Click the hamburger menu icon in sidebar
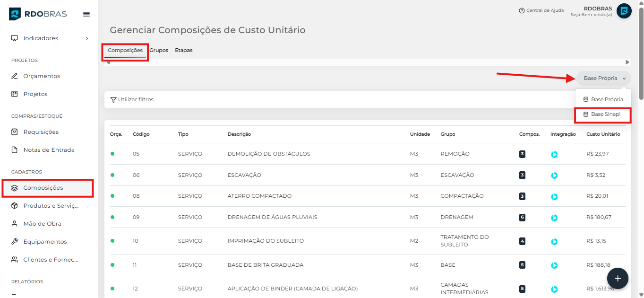Image resolution: width=644 pixels, height=298 pixels. 86,14
